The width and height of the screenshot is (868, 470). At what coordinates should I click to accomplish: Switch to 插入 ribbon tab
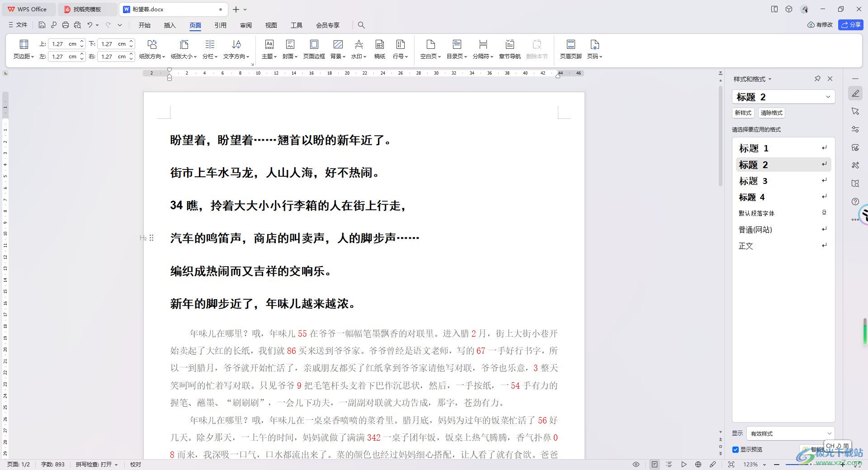coord(170,25)
